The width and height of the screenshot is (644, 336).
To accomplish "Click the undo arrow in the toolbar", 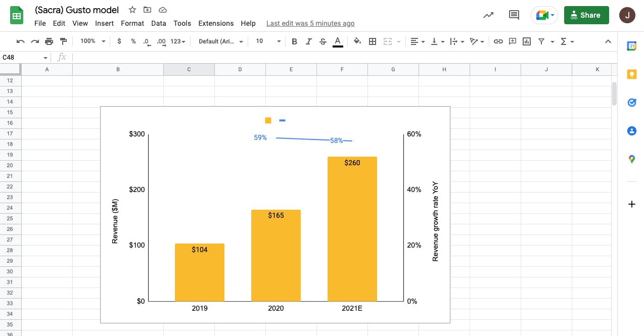I will 21,41.
